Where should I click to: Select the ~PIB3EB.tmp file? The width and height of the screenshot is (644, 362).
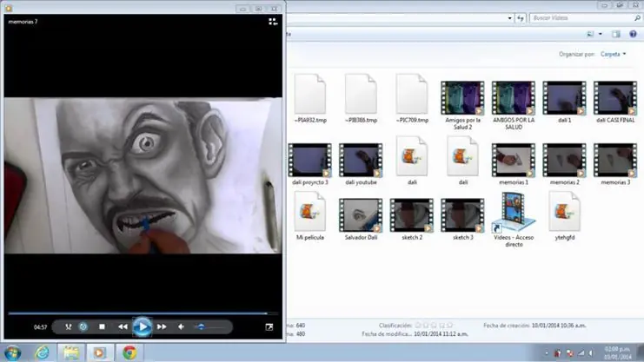tap(361, 98)
